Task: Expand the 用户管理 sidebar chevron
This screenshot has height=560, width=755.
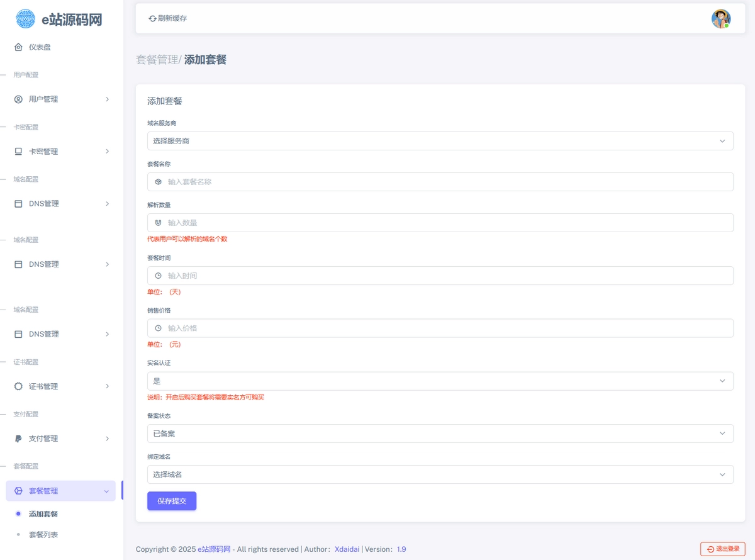Action: pyautogui.click(x=108, y=99)
